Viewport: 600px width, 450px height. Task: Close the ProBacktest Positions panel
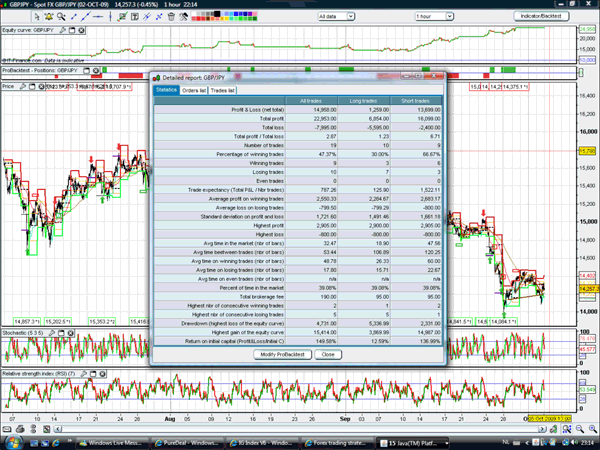pyautogui.click(x=96, y=70)
